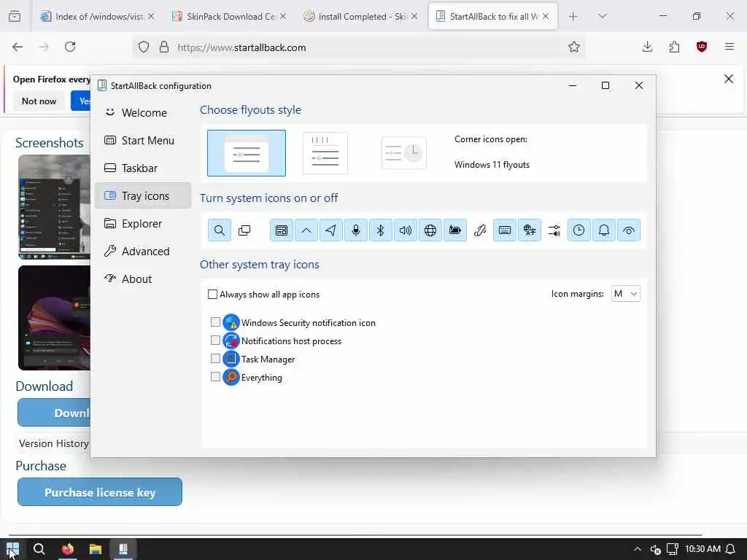Open the Advanced settings section
747x560 pixels.
[x=143, y=251]
